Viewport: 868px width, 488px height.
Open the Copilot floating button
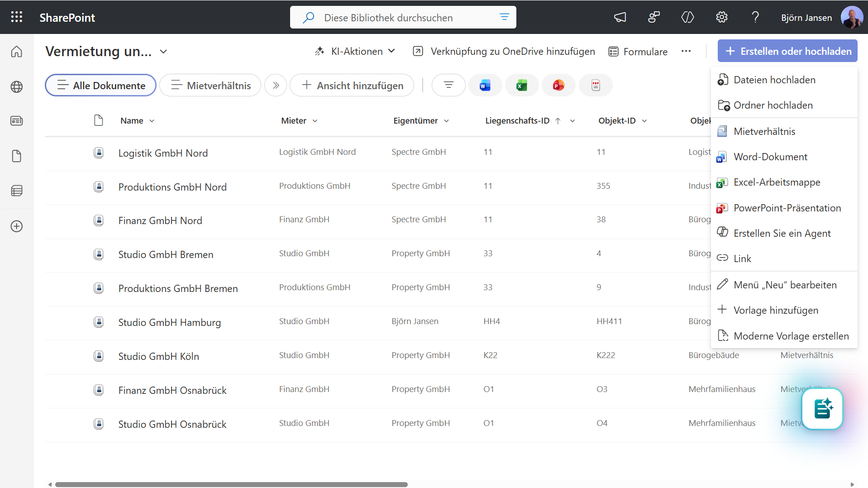(x=822, y=409)
